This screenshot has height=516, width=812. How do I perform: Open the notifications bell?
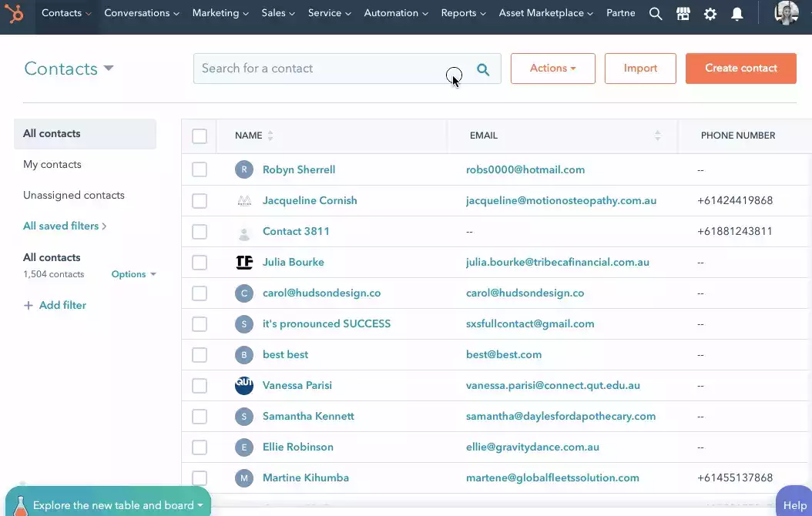pos(737,14)
